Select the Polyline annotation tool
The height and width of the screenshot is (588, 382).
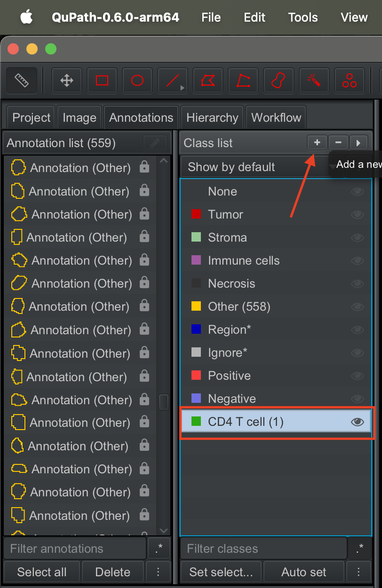(243, 80)
